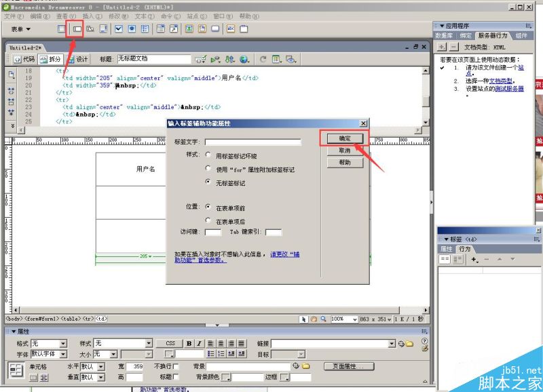
Task: Click the ordered list icon in 属性 panel
Action: [221, 354]
